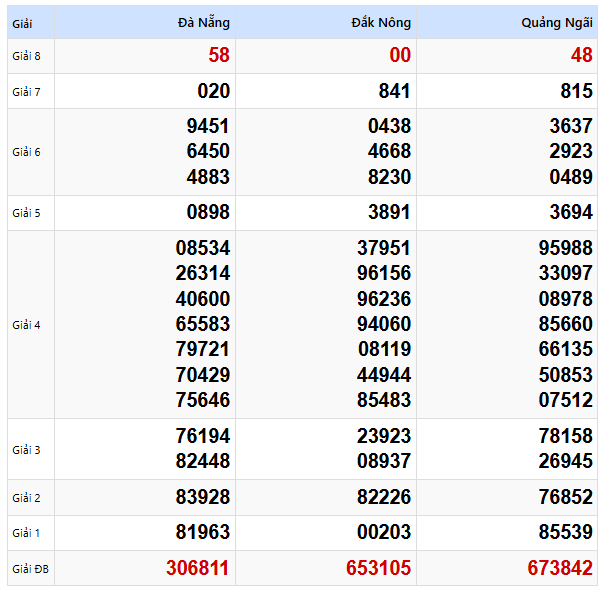Click the Quảng Ngãi column header
This screenshot has width=604, height=593.
557,23
